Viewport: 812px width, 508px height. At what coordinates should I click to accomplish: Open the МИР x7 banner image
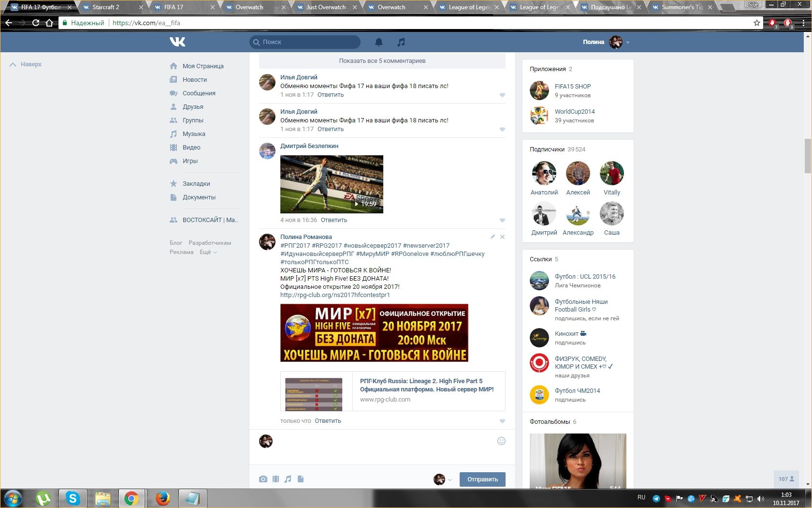[x=374, y=333]
